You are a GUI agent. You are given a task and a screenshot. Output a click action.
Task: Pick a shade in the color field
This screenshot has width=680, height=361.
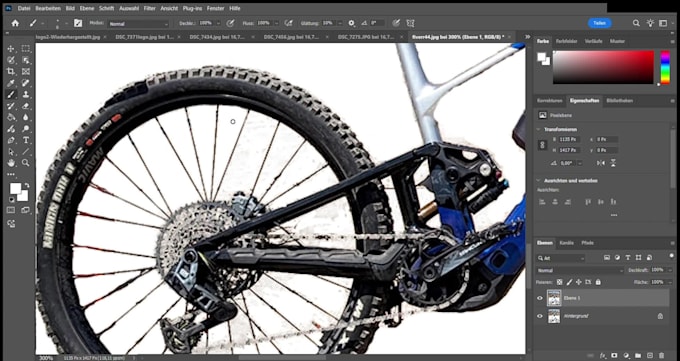click(x=603, y=67)
